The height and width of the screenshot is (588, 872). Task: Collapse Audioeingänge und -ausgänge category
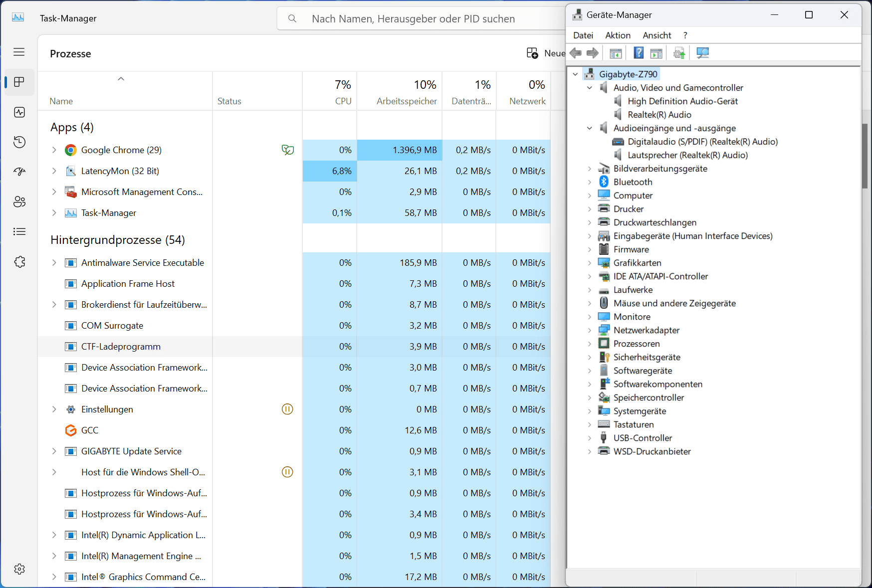click(590, 128)
